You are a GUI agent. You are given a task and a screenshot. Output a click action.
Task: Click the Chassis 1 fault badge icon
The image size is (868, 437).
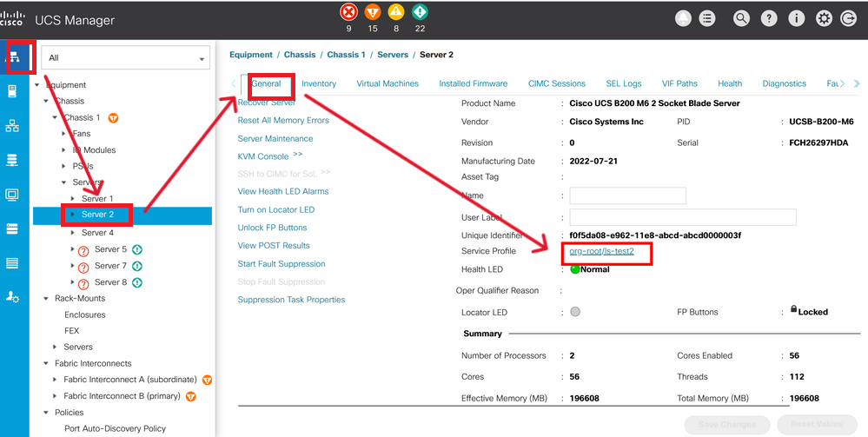(x=114, y=117)
